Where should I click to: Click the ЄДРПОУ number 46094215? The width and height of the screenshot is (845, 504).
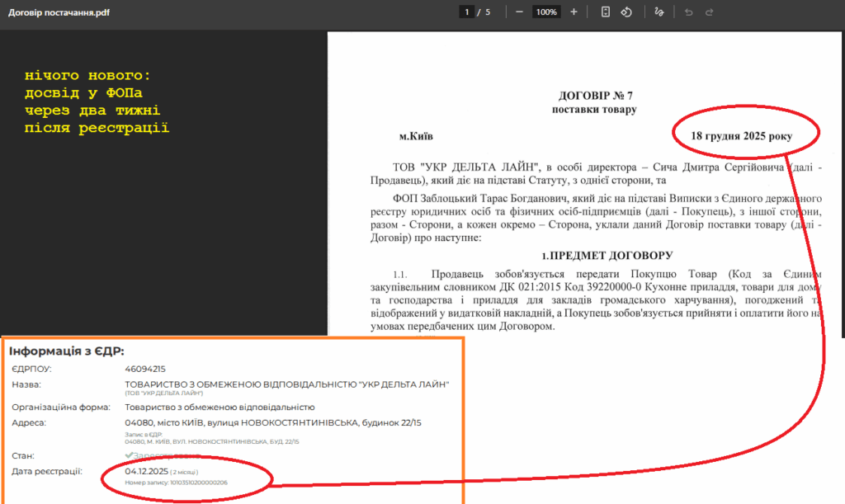tap(144, 369)
